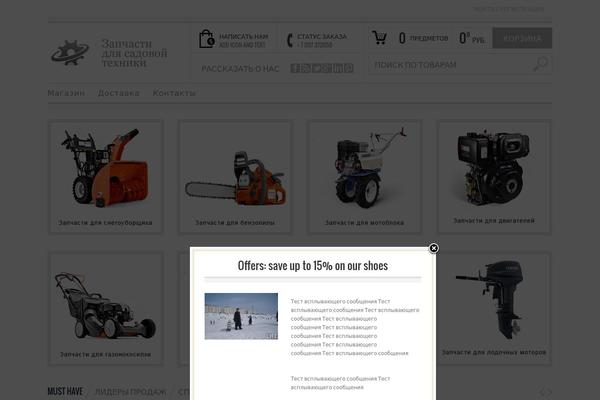This screenshot has height=400, width=600.
Task: Open the Магазин menu item
Action: coord(66,93)
